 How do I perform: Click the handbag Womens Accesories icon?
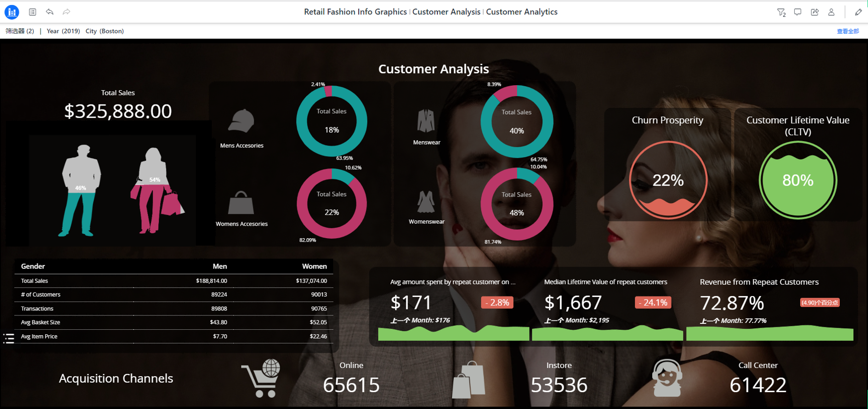[x=241, y=203]
